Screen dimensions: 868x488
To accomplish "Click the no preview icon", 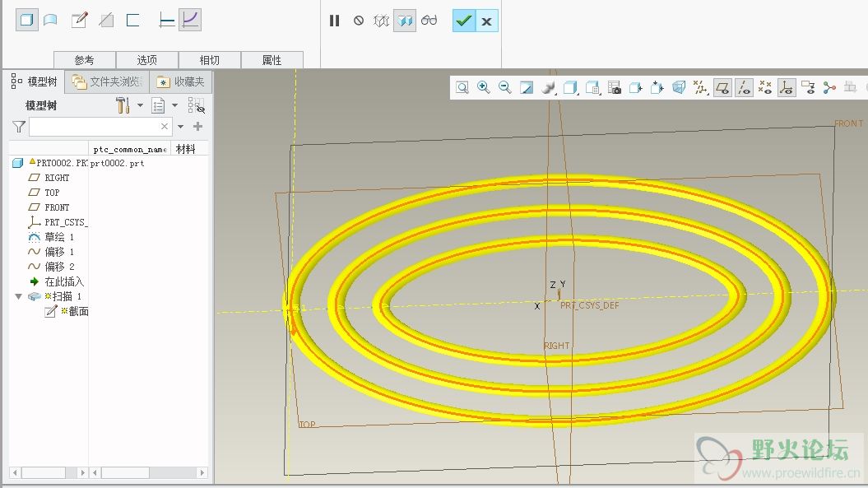I will pos(359,21).
